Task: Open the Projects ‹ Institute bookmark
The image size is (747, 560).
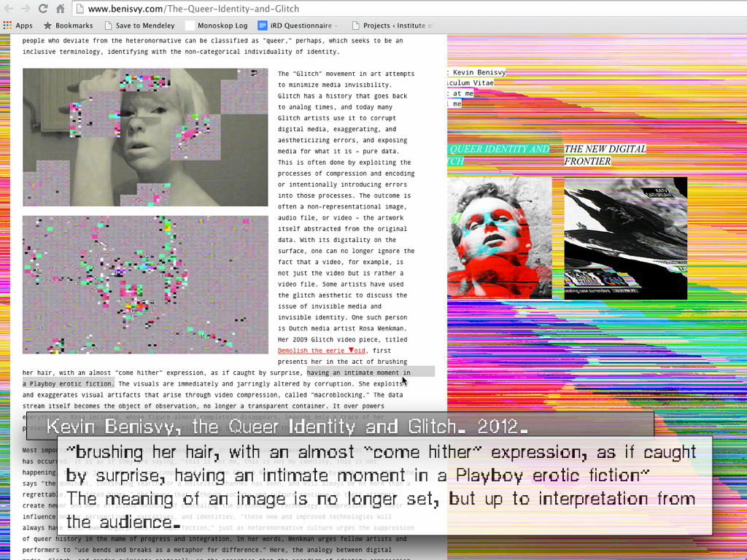Action: pos(393,26)
